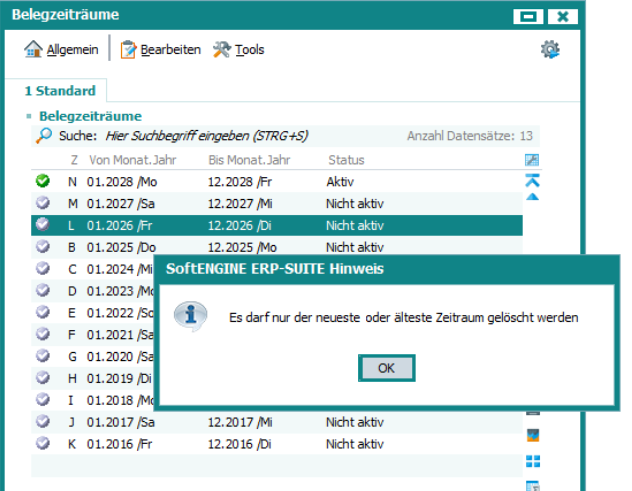Click the previous record up arrow
This screenshot has height=491, width=632.
[x=532, y=197]
